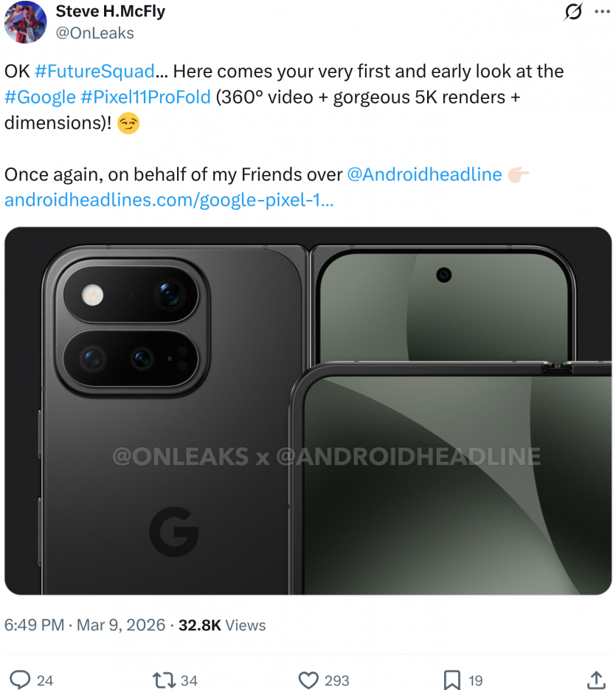Screen dimensions: 616x690
Task: View the 32.8K Views analytics
Action: click(222, 625)
